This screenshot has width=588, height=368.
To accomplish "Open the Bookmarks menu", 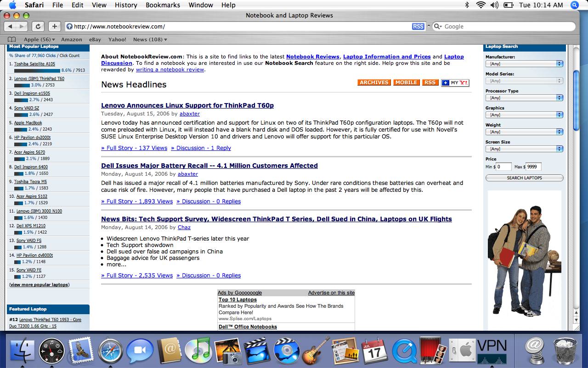I will (163, 5).
